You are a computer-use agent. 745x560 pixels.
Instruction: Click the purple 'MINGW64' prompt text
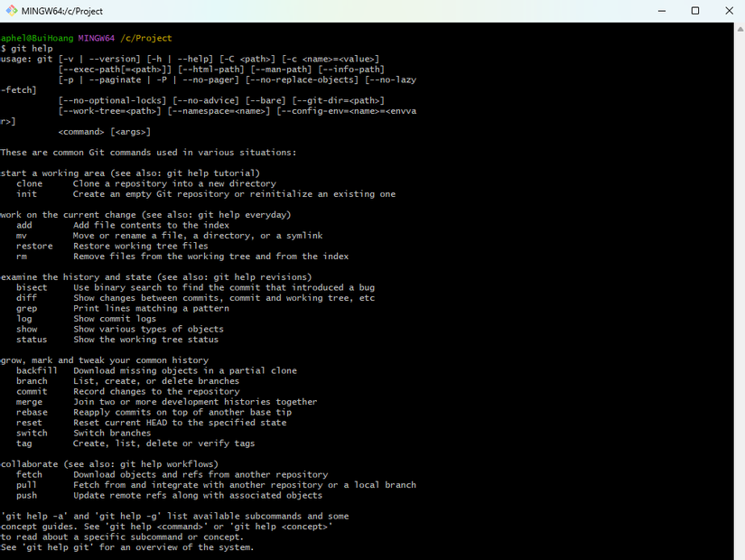97,38
